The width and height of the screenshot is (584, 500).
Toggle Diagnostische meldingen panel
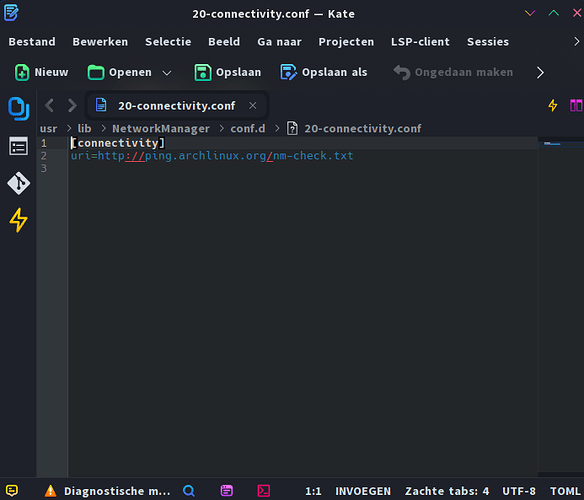tap(107, 491)
